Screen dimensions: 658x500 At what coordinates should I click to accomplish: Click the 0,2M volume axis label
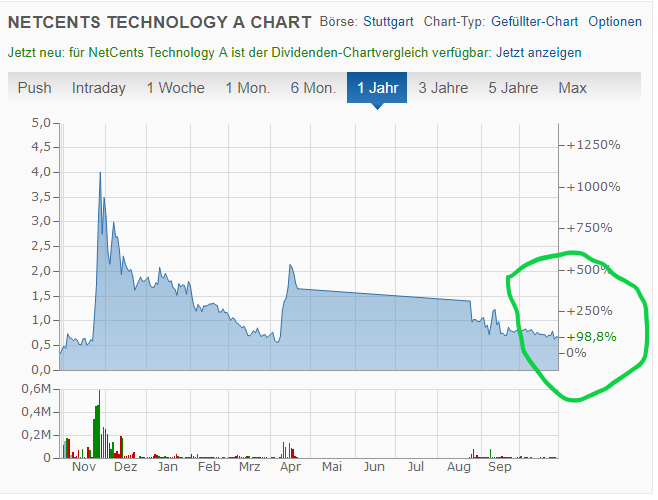(36, 435)
